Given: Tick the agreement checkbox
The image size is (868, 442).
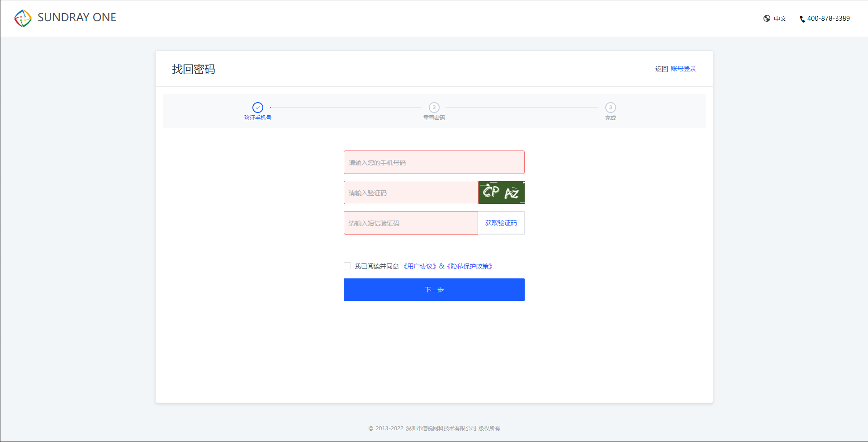Looking at the screenshot, I should pos(347,266).
